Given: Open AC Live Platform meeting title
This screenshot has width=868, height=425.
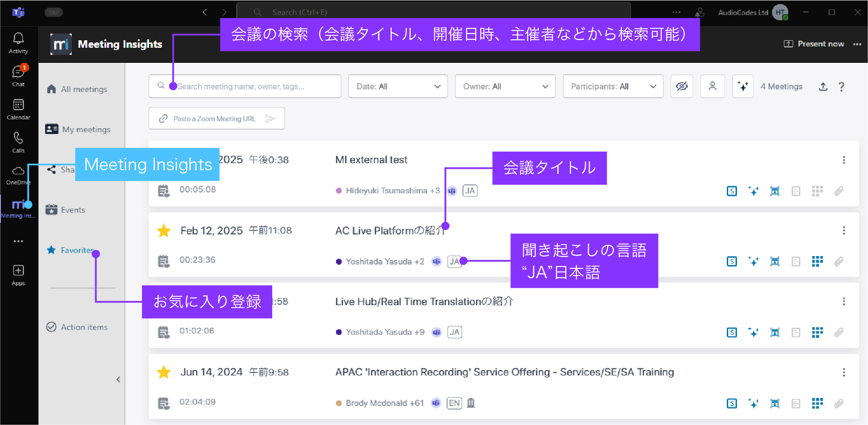Looking at the screenshot, I should pos(390,230).
